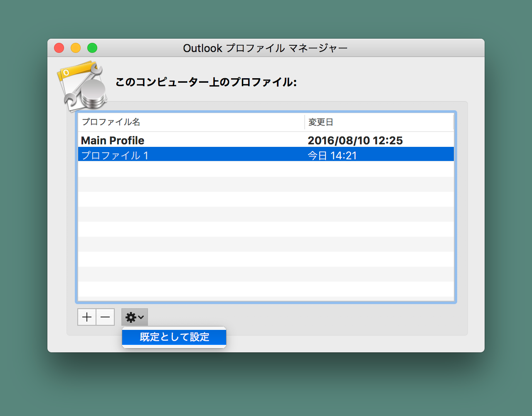The height and width of the screenshot is (416, 532).
Task: Sort by the 変更日 column header
Action: 379,122
